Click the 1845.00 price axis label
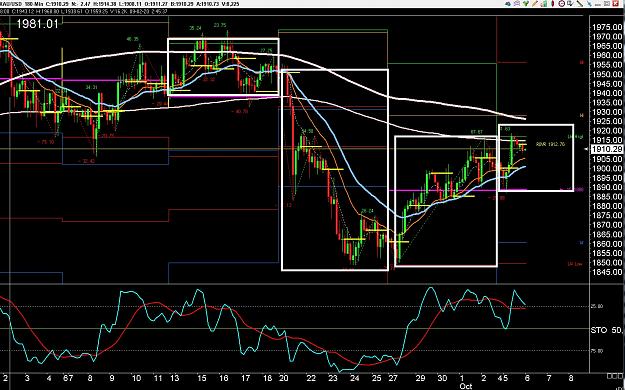This screenshot has width=625, height=390. coord(607,272)
